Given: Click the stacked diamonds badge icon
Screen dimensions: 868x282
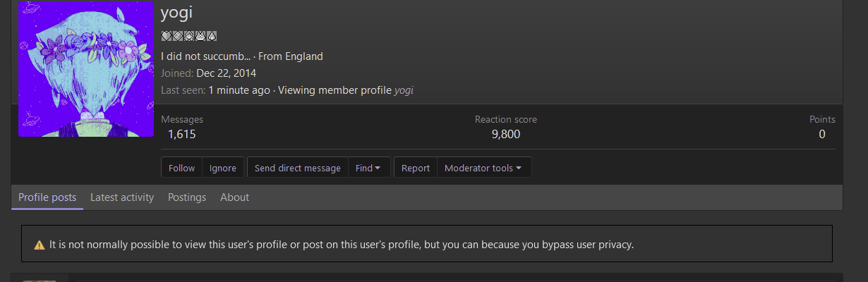Looking at the screenshot, I should coord(189,36).
